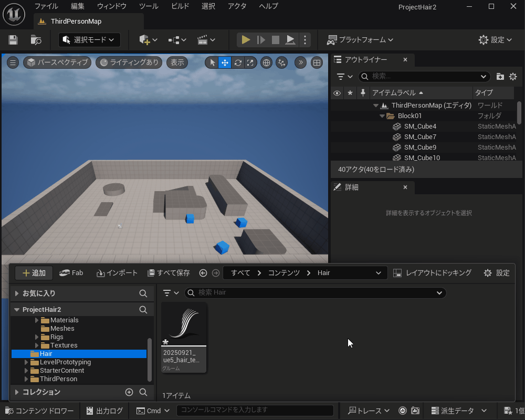Click the インポート button in Content Browser

click(117, 273)
